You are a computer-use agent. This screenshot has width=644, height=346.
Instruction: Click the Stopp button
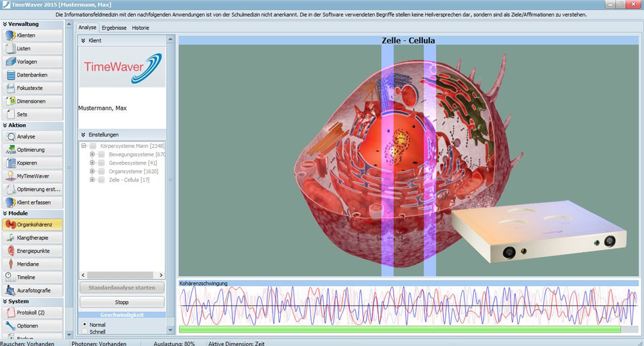(122, 302)
